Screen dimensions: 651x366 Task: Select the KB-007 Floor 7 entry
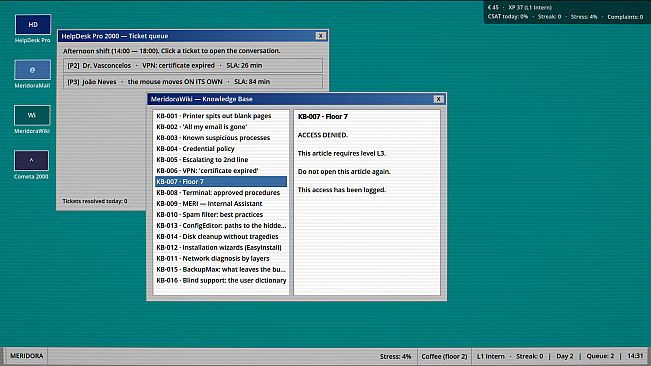[221, 182]
